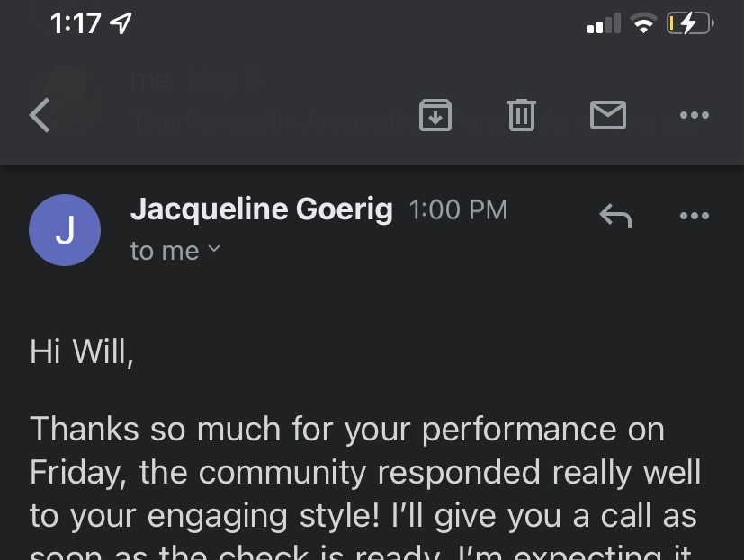
Task: Tap sender name Jacqueline Goerig
Action: click(261, 209)
